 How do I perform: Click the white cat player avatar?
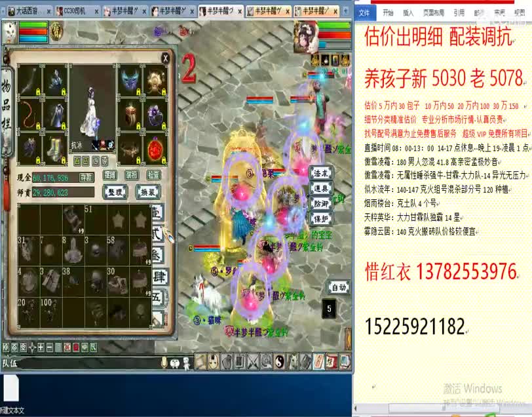9,32
